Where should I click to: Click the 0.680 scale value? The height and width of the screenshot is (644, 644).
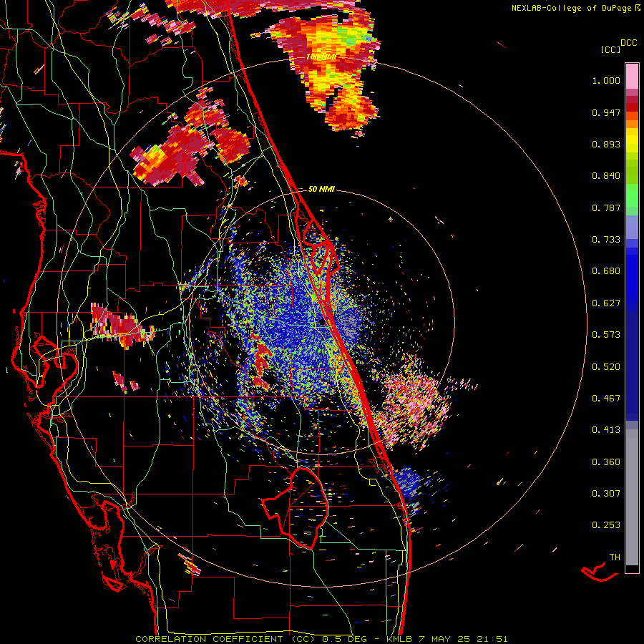(x=606, y=271)
